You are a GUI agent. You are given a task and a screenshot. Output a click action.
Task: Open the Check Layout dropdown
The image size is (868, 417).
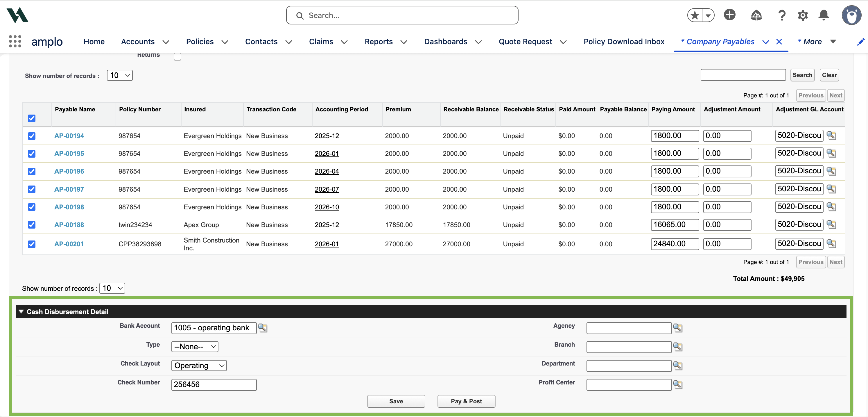point(199,365)
